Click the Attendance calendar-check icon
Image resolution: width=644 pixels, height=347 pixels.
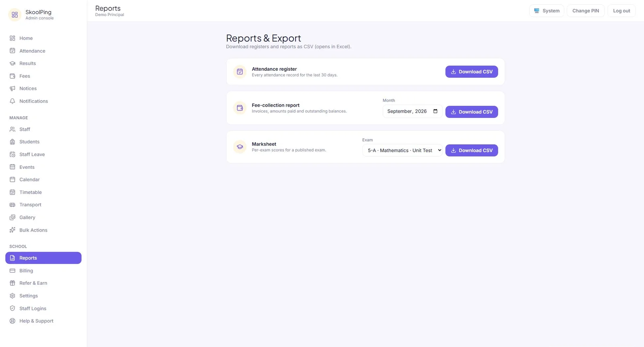tap(12, 51)
